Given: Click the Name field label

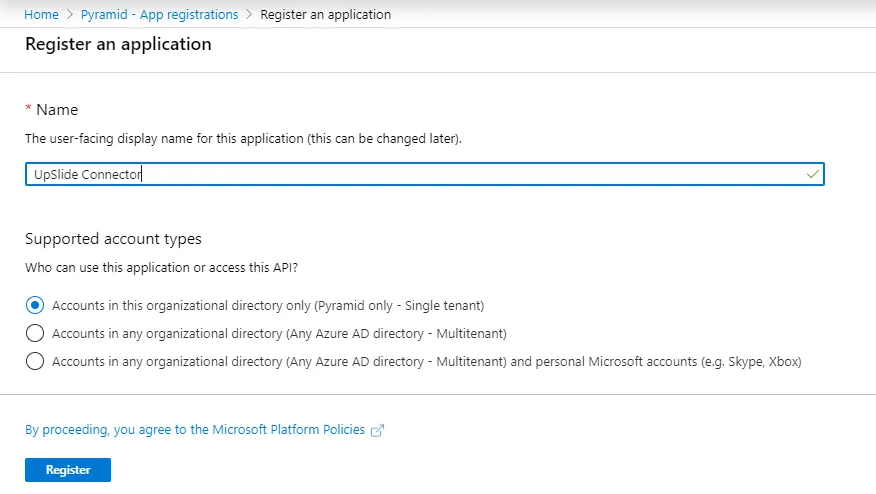Looking at the screenshot, I should click(57, 110).
